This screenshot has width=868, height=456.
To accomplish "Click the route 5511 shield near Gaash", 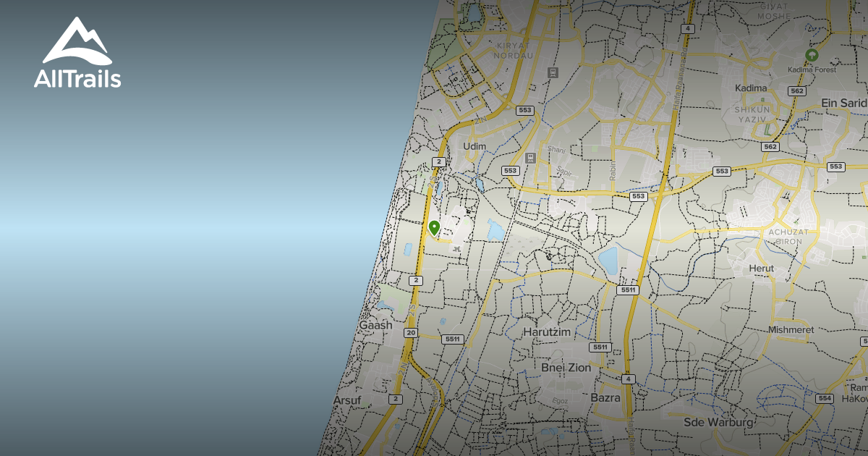I will (x=452, y=339).
